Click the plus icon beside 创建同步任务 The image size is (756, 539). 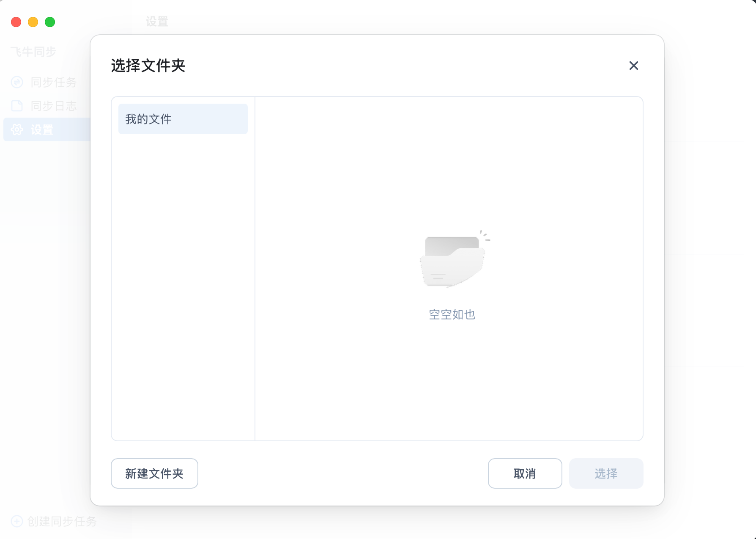pos(17,521)
